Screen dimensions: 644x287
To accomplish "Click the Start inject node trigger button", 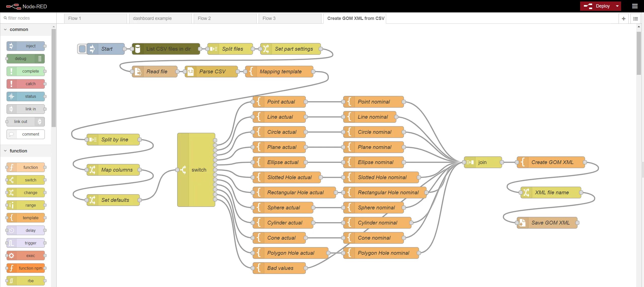I will click(x=82, y=49).
